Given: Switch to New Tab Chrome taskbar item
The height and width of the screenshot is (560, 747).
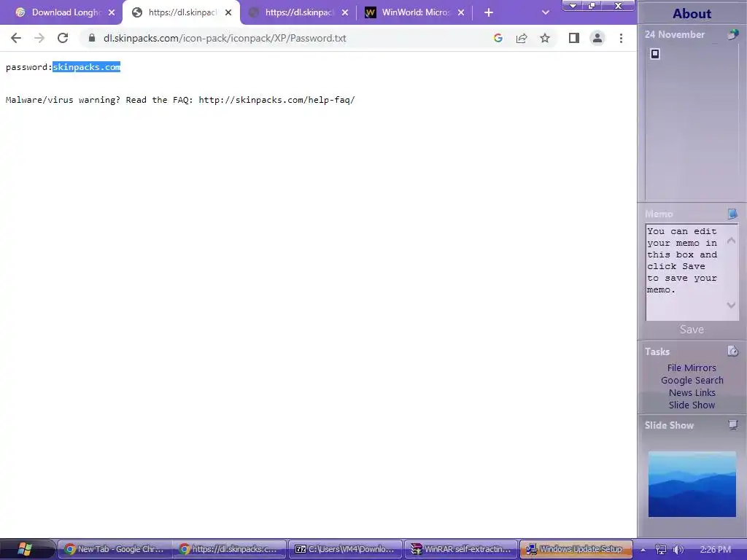Looking at the screenshot, I should pos(115,549).
